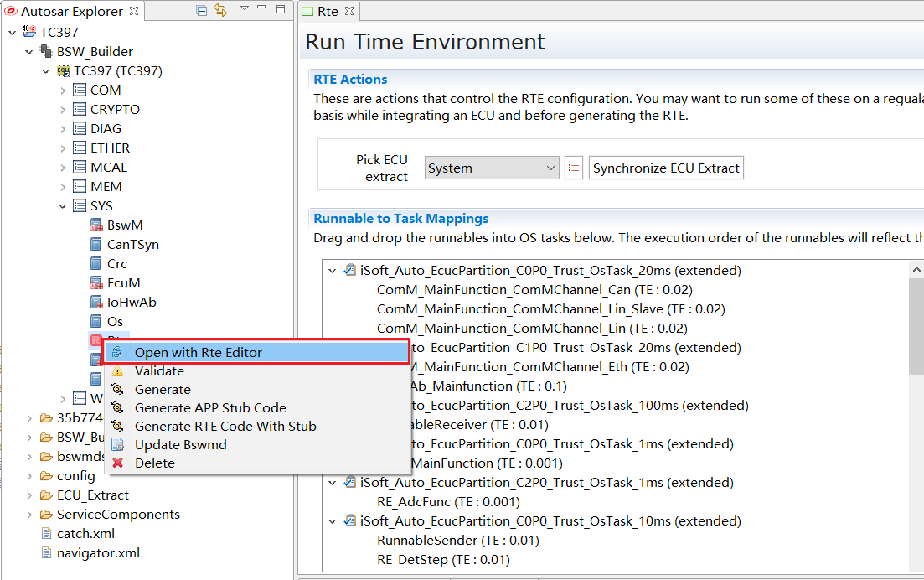Open the Pick ECU extract System dropdown

pyautogui.click(x=491, y=168)
